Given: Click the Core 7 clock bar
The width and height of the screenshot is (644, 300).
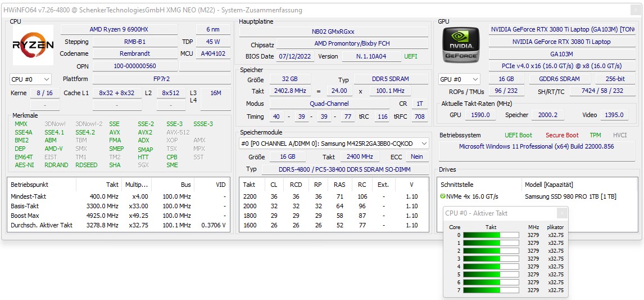Looking at the screenshot, I should pos(491,290).
